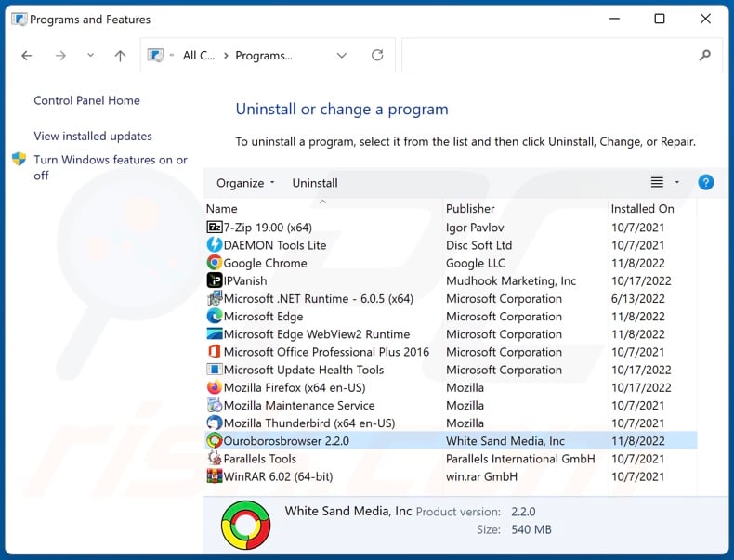Viewport: 734px width, 560px height.
Task: Click the 7-Zip program icon
Action: [215, 228]
